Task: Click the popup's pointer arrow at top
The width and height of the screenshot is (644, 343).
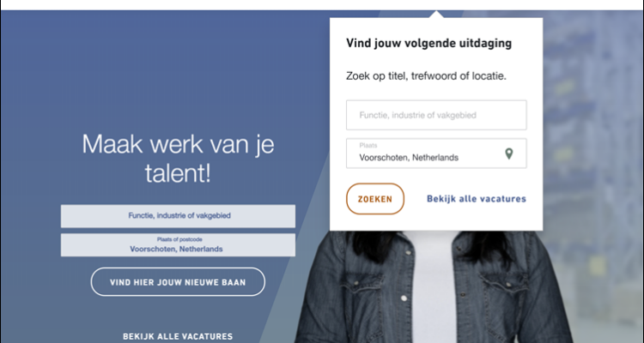Action: tap(437, 15)
